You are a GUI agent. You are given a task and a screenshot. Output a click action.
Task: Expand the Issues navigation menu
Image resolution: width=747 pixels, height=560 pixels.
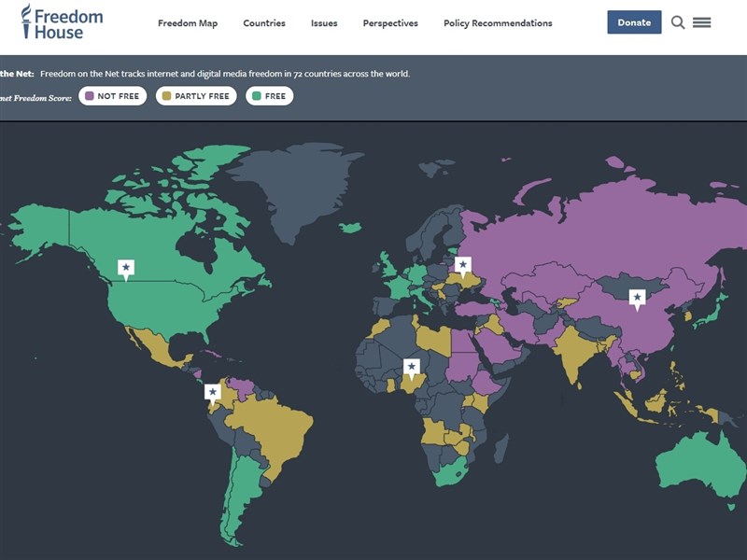(324, 23)
